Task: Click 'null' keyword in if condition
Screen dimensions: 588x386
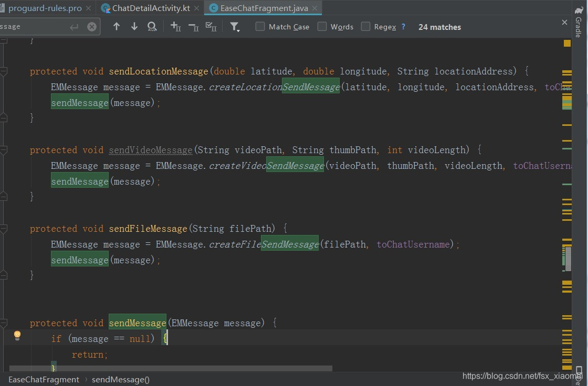Action: [140, 339]
